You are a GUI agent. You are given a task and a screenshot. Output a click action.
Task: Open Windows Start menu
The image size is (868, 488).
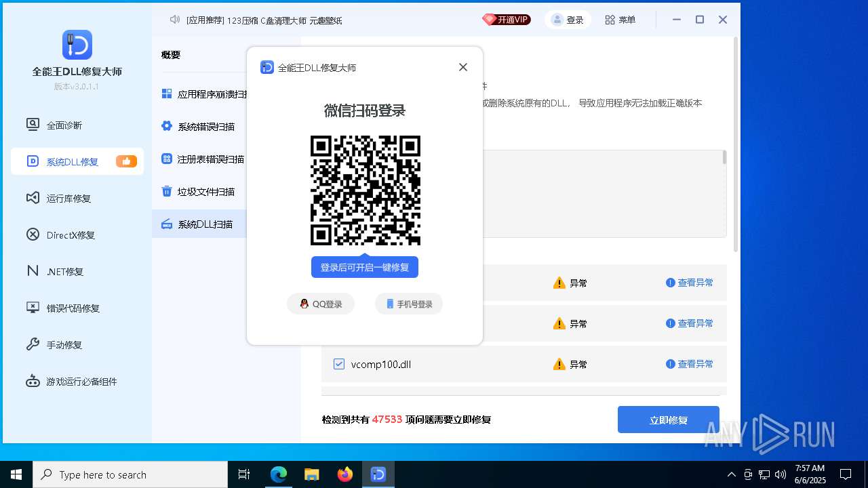16,474
